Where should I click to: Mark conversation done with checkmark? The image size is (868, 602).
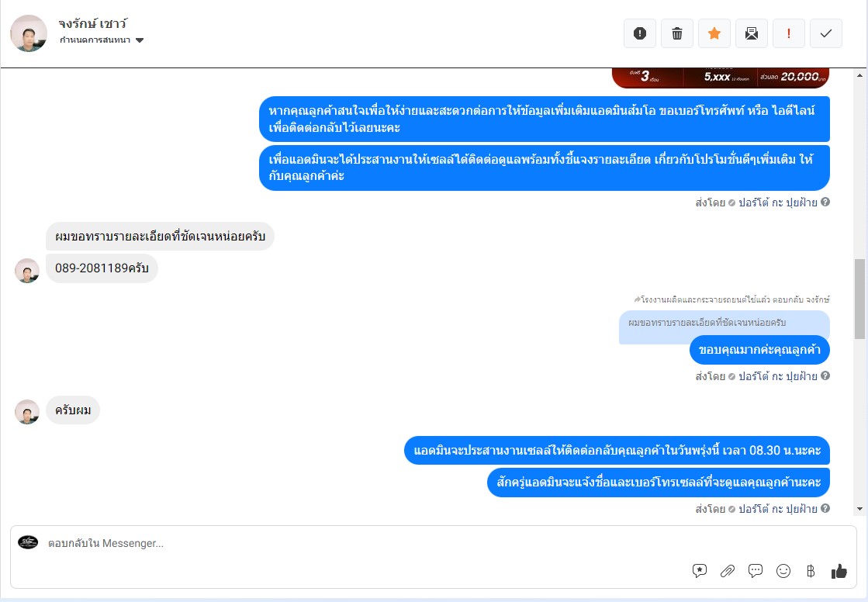(x=826, y=33)
